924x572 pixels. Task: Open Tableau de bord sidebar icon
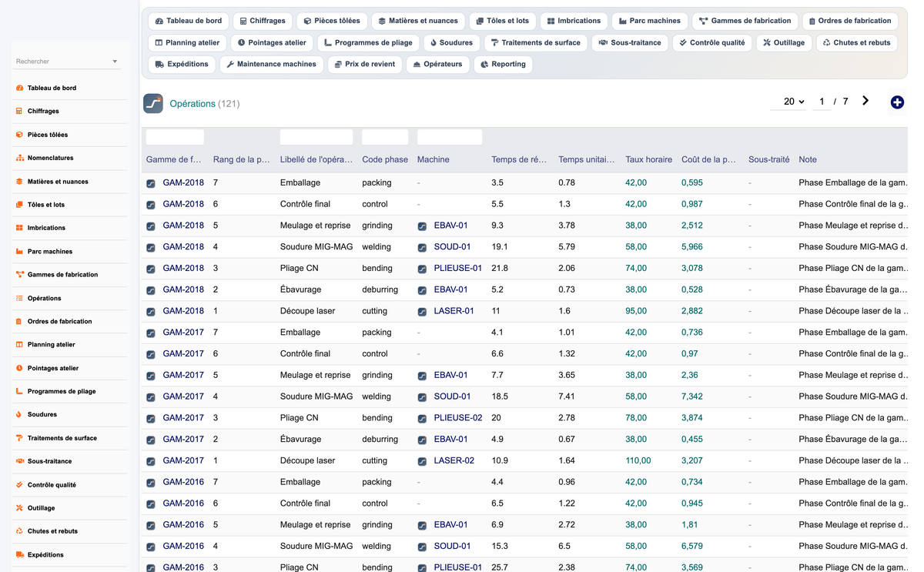point(19,88)
